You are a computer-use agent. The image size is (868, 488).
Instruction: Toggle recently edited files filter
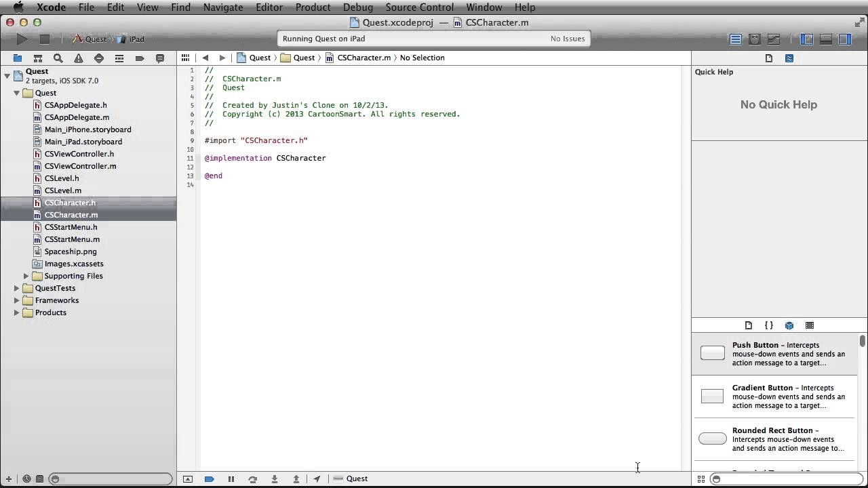[x=26, y=479]
